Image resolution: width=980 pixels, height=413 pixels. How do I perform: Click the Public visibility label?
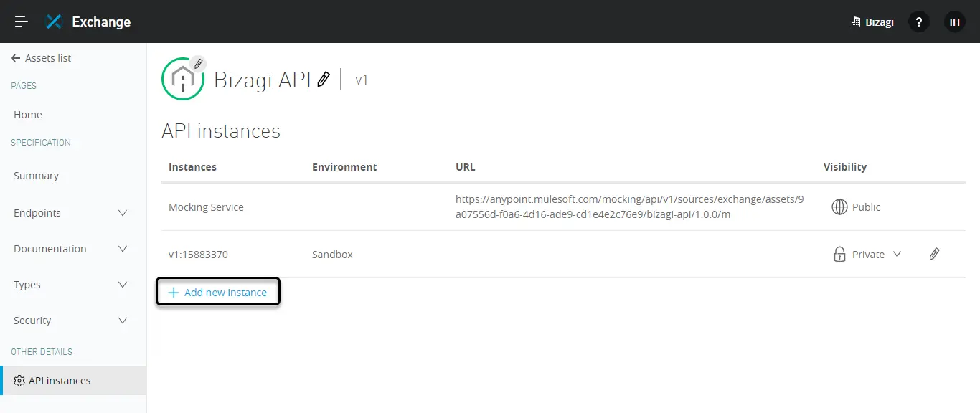coord(866,207)
